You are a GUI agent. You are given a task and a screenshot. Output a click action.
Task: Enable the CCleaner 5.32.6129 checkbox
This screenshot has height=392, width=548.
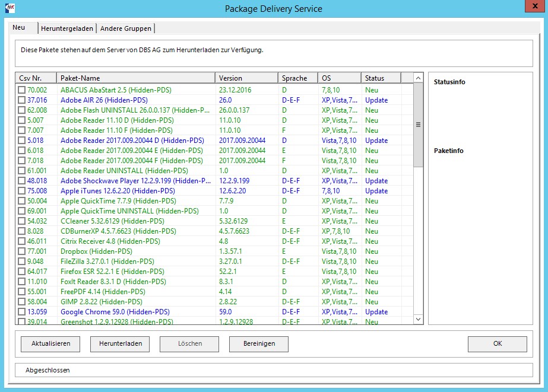click(21, 221)
